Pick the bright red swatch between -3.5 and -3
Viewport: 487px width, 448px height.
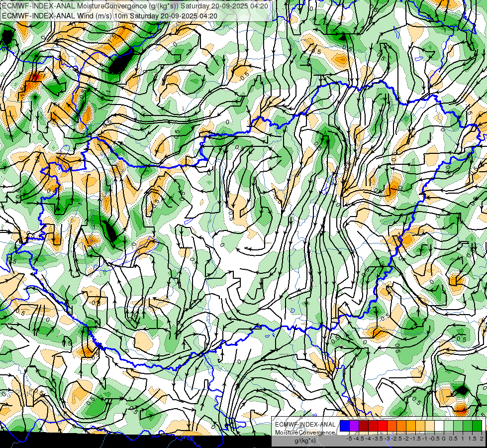pyautogui.click(x=383, y=426)
